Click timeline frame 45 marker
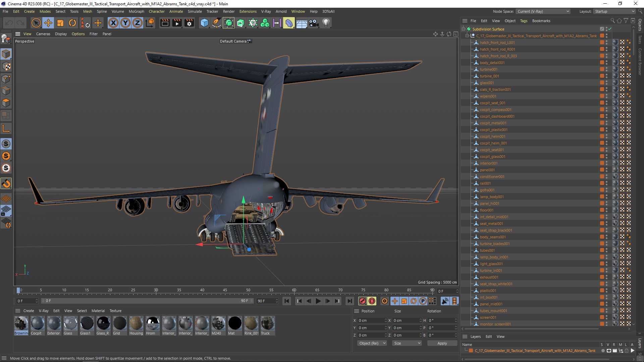The height and width of the screenshot is (362, 644). pyautogui.click(x=225, y=290)
